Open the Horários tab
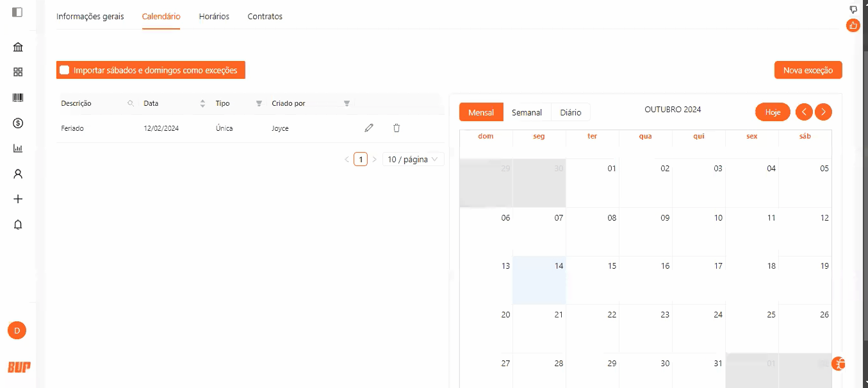Screen dimensions: 868x388 click(x=214, y=17)
